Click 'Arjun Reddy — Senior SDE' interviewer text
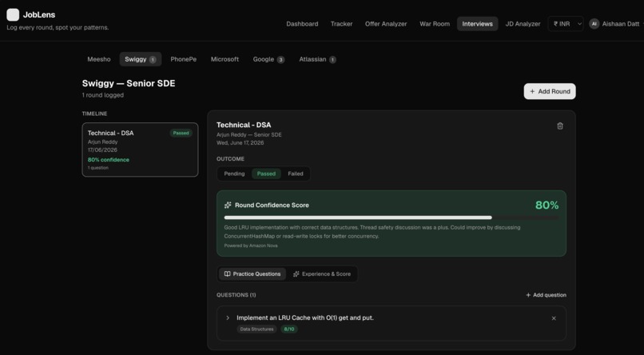Viewport: 644px width, 355px height. point(249,135)
